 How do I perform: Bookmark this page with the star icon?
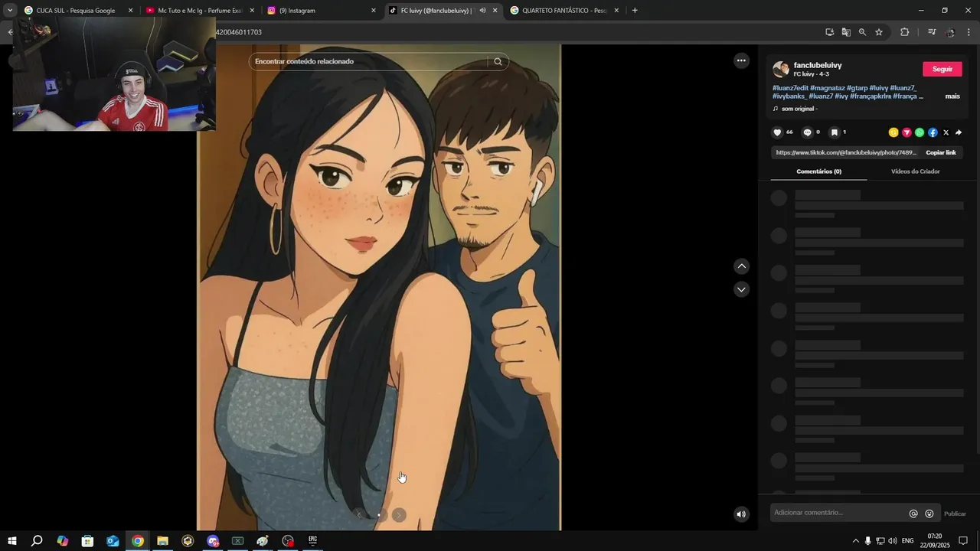(879, 32)
